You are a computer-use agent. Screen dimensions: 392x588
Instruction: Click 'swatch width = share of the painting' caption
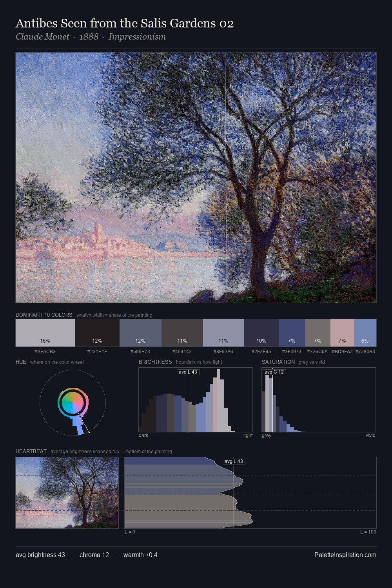point(114,315)
